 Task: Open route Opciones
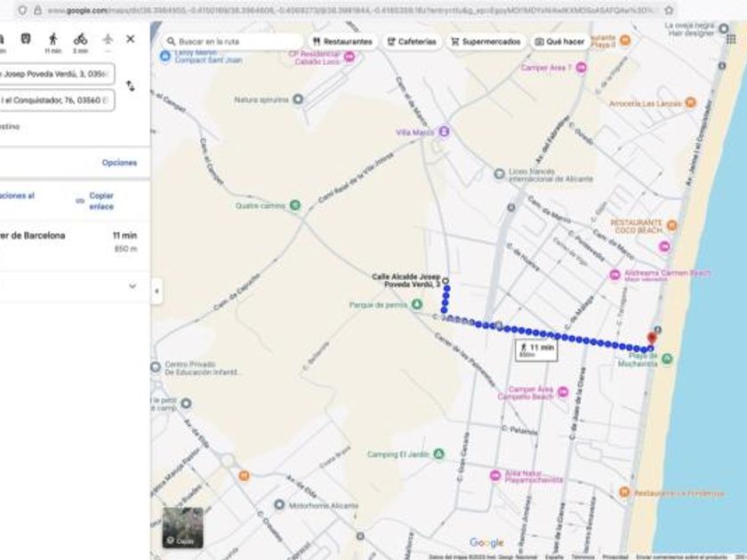(x=119, y=163)
